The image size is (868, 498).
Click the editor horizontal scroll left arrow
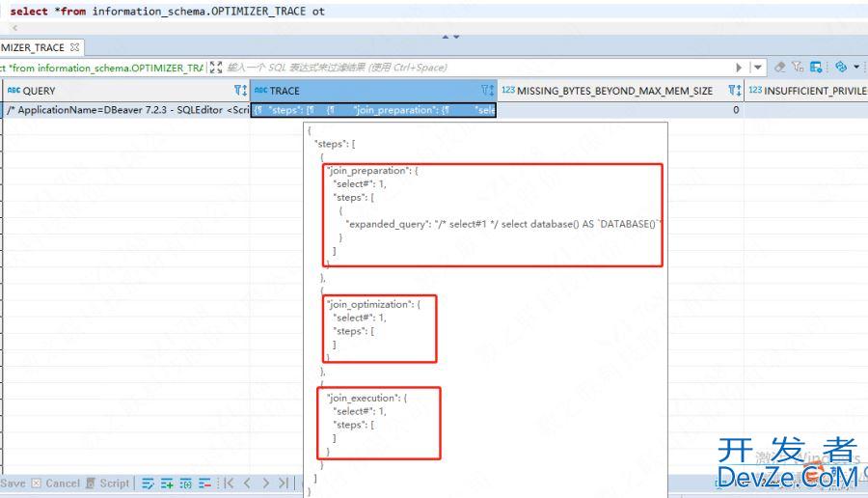point(14,28)
